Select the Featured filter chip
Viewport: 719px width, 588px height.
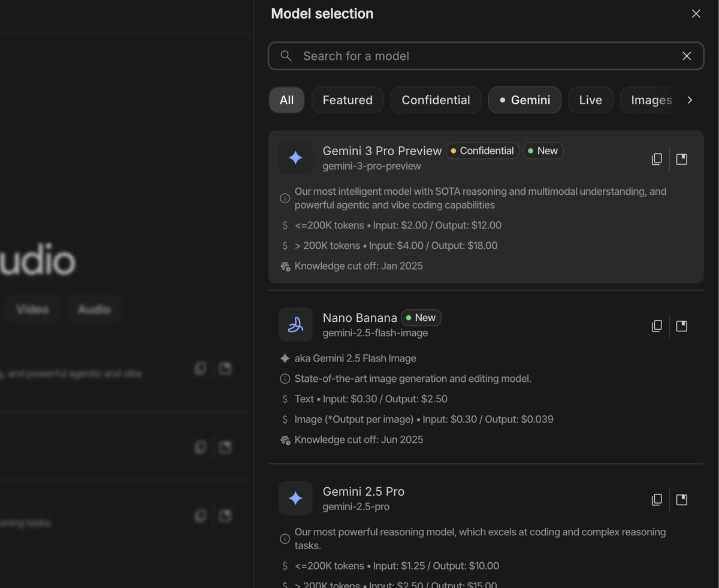348,100
